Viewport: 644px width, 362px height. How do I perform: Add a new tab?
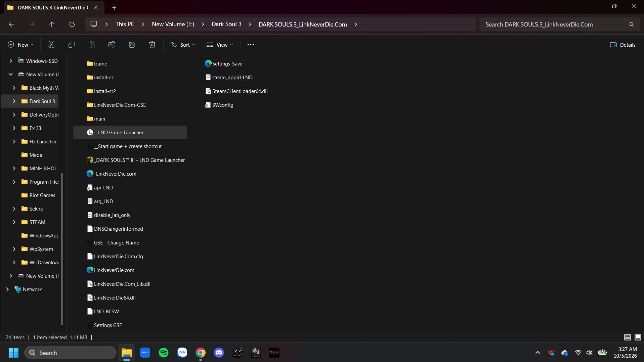(114, 7)
